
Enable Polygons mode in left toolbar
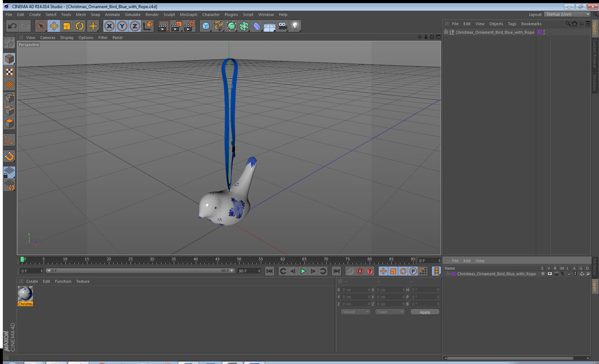[x=9, y=123]
